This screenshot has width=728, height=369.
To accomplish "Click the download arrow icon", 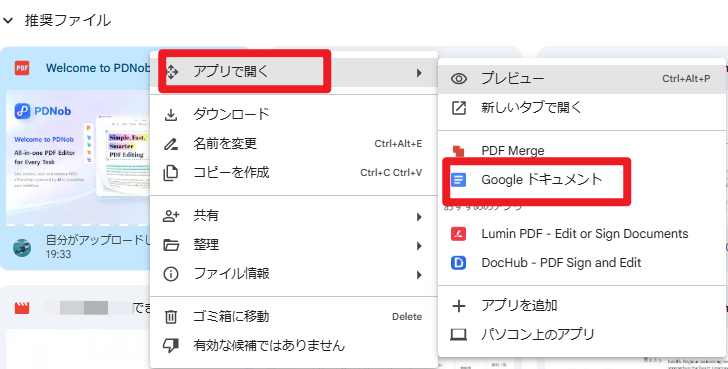I will tap(171, 115).
